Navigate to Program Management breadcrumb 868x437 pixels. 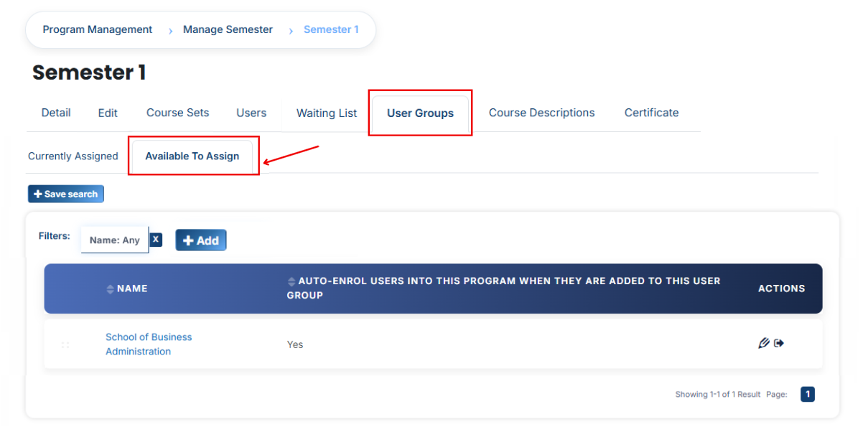pyautogui.click(x=98, y=29)
